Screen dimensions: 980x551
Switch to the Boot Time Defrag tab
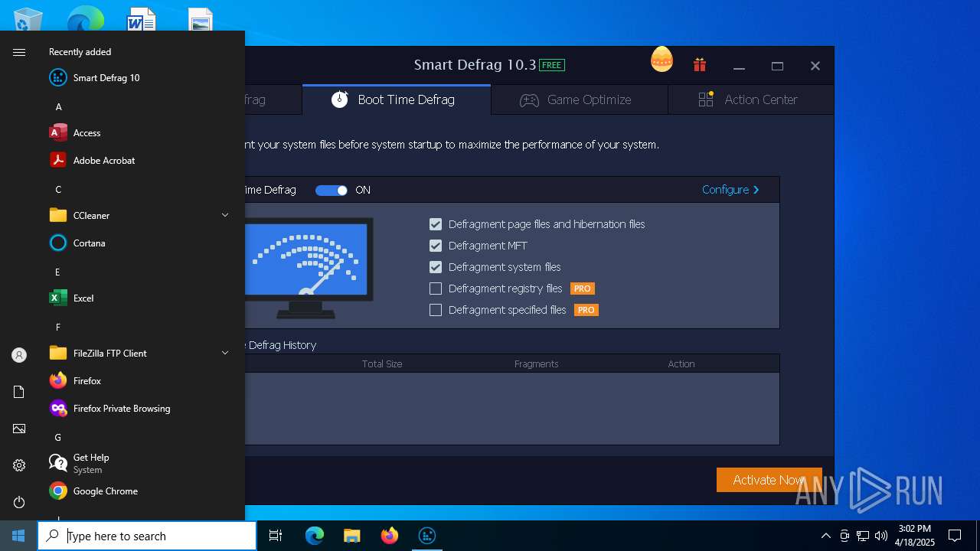click(x=396, y=99)
